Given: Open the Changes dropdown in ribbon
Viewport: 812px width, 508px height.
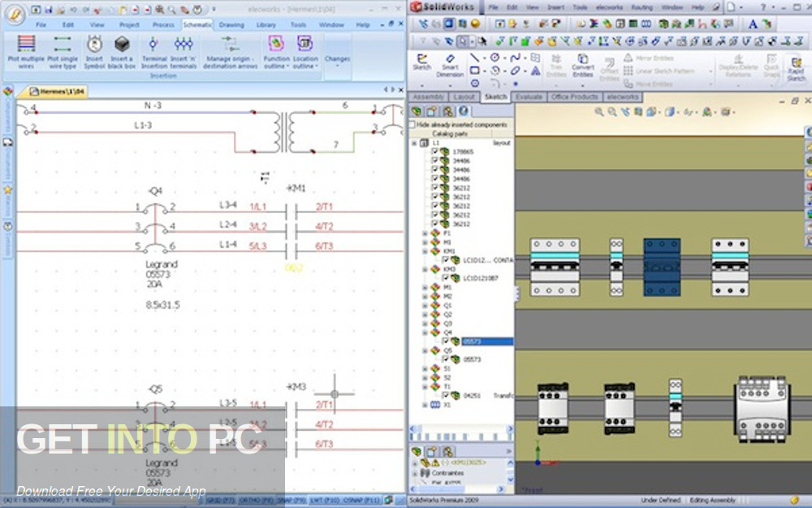Looking at the screenshot, I should click(337, 59).
